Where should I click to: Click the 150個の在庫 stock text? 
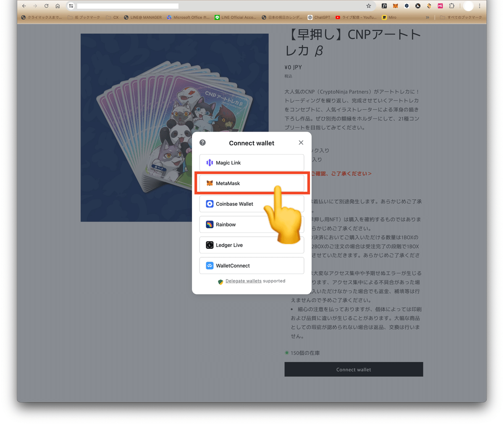[x=305, y=353]
